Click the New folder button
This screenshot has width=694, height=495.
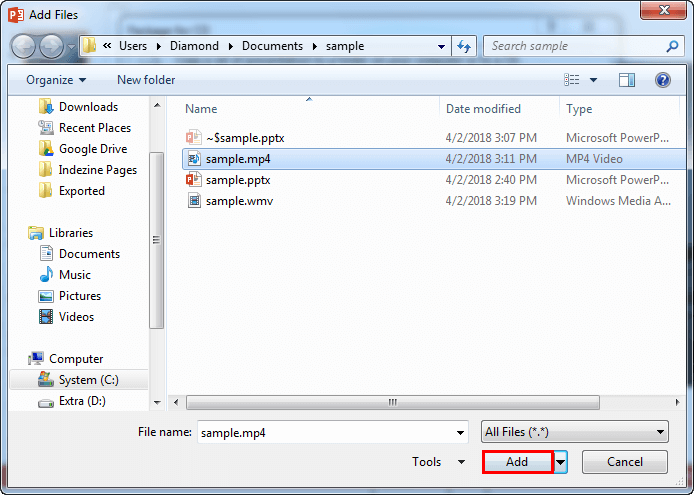(146, 80)
